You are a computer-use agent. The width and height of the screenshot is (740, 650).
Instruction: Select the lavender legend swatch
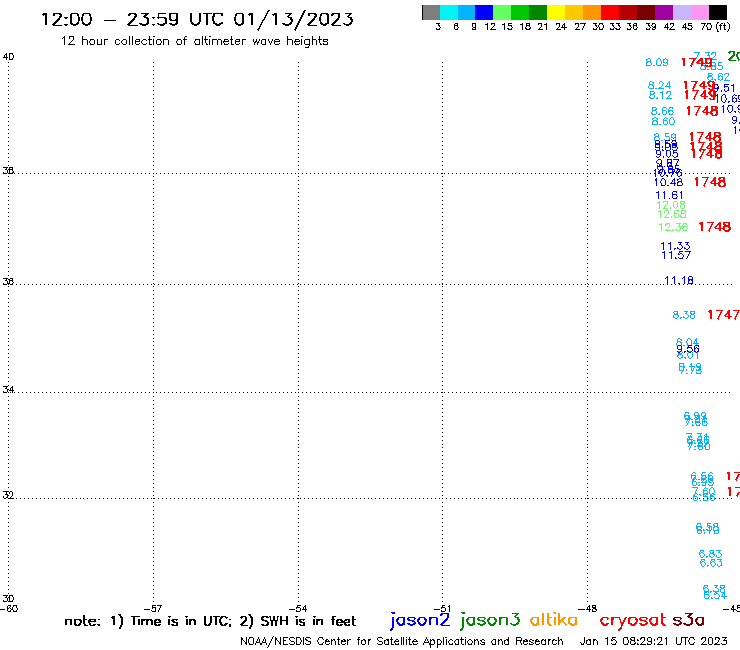[682, 12]
